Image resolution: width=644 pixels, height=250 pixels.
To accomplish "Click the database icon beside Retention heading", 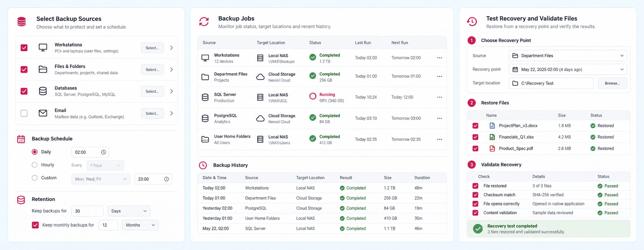I will click(x=21, y=200).
